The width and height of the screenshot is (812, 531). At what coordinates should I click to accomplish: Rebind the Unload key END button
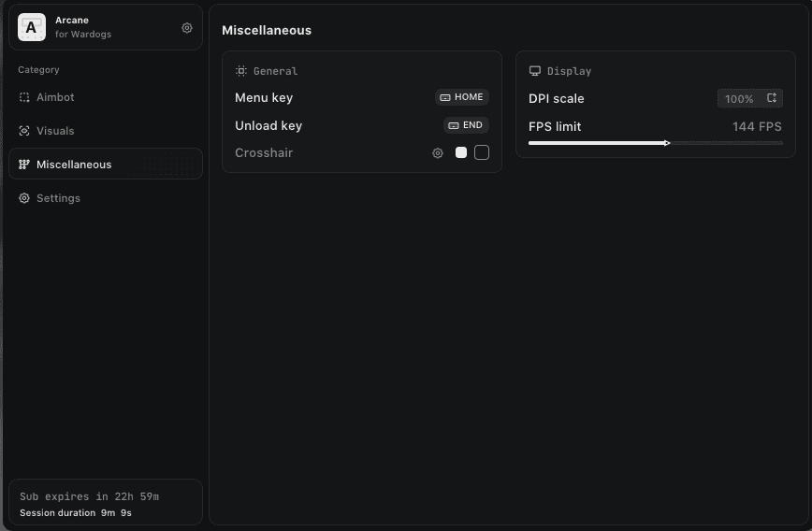pyautogui.click(x=466, y=125)
